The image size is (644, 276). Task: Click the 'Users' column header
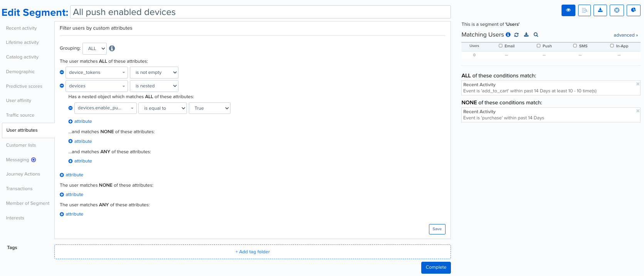coord(474,46)
